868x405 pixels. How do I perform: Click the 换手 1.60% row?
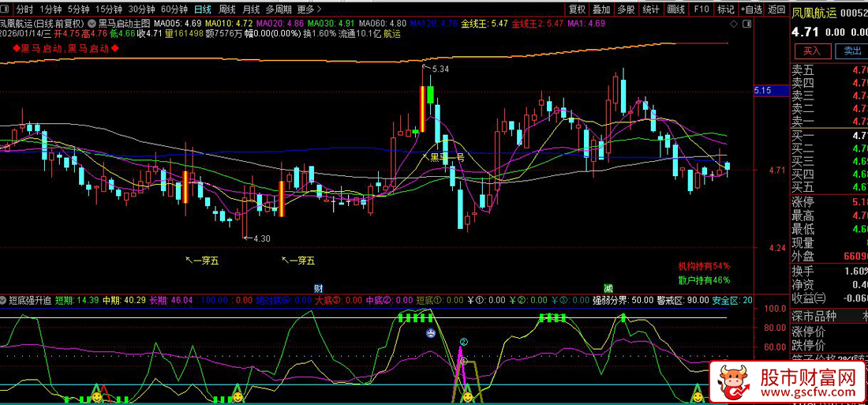(x=829, y=271)
